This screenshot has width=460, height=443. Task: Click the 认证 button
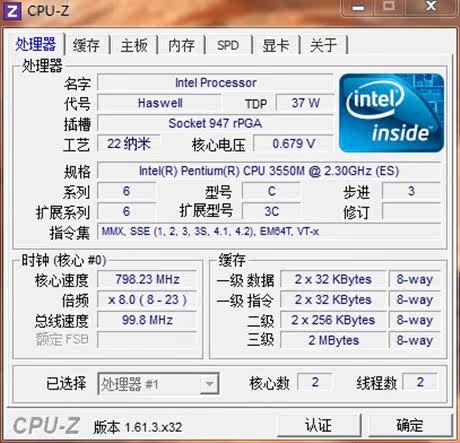pyautogui.click(x=318, y=425)
